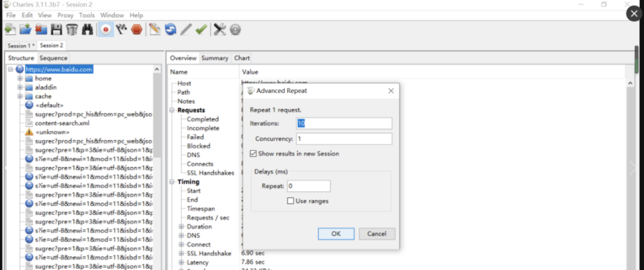Expand the Connect row in Timing
This screenshot has height=270, width=644.
click(x=181, y=244)
